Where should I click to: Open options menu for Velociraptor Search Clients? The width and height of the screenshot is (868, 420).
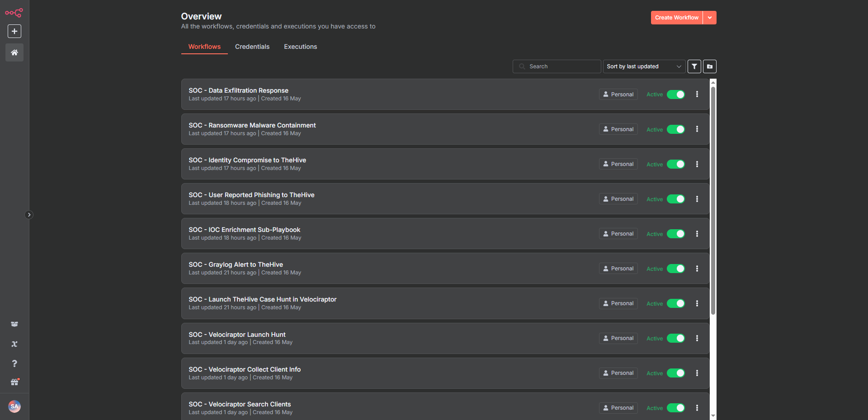click(x=697, y=408)
